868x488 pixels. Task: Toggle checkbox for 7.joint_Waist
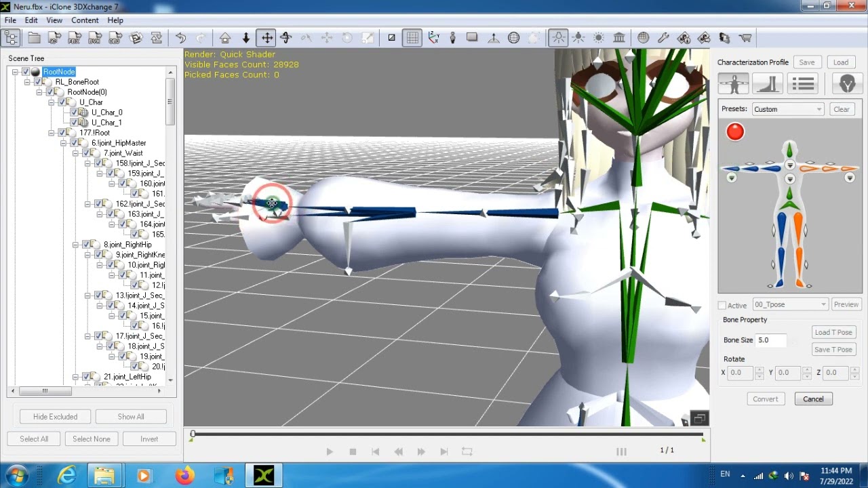pyautogui.click(x=87, y=153)
